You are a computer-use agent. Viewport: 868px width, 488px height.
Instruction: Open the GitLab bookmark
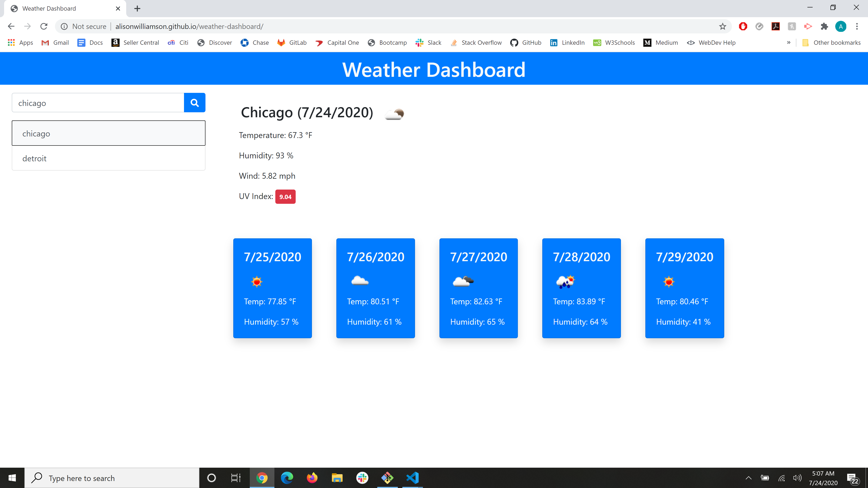[x=292, y=42]
